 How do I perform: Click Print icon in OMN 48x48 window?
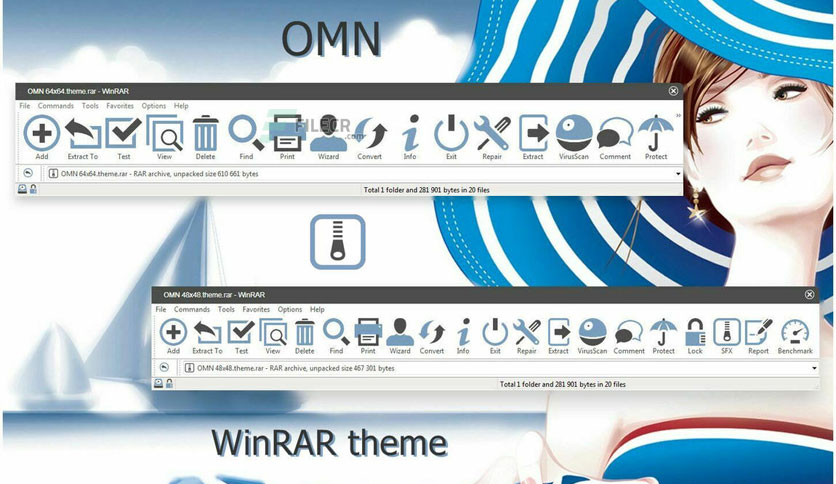368,332
